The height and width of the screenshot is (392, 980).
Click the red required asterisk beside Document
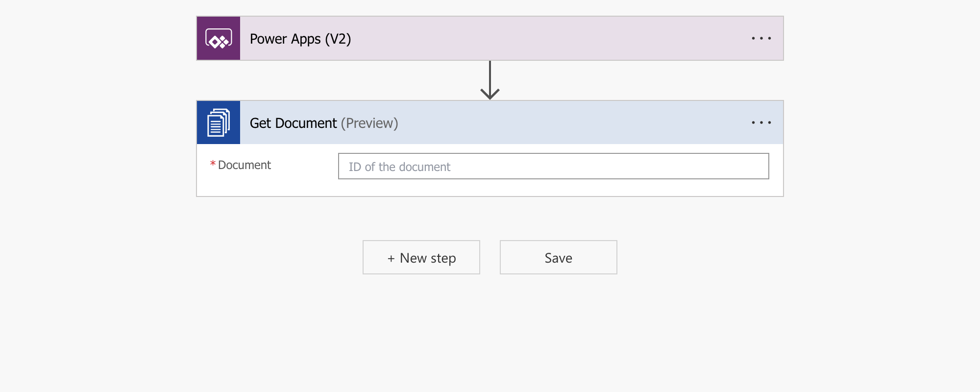pyautogui.click(x=213, y=164)
